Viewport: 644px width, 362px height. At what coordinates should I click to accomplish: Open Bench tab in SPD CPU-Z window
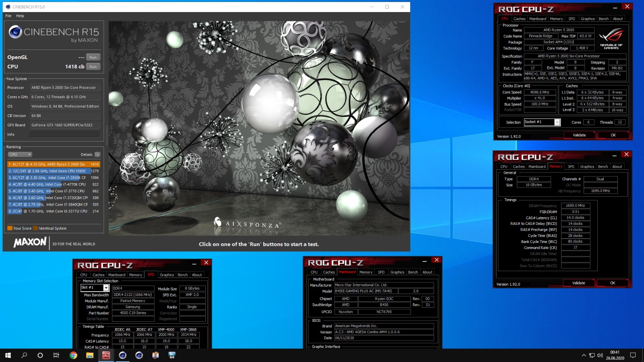point(183,275)
